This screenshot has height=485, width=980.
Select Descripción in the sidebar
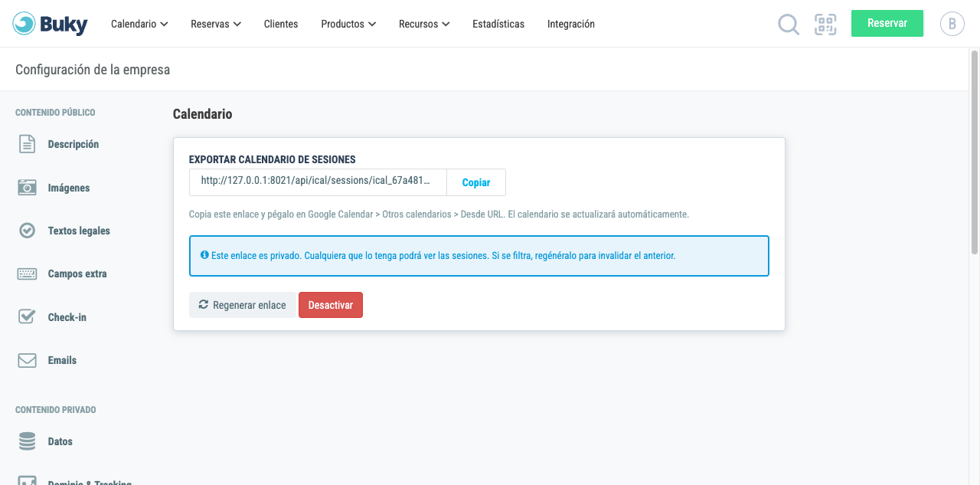click(x=73, y=144)
